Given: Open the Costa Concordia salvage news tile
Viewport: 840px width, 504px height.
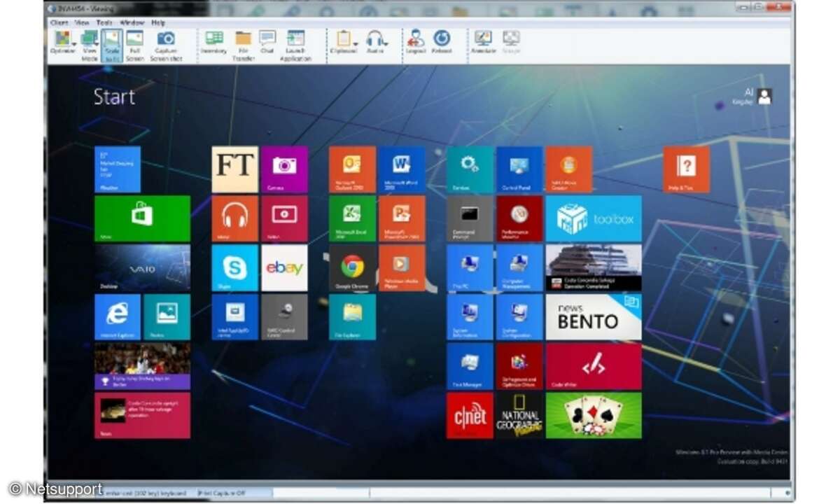Looking at the screenshot, I should pyautogui.click(x=594, y=268).
